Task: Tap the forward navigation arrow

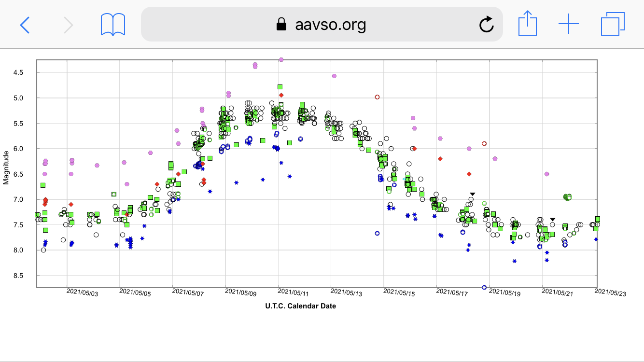Action: (69, 24)
